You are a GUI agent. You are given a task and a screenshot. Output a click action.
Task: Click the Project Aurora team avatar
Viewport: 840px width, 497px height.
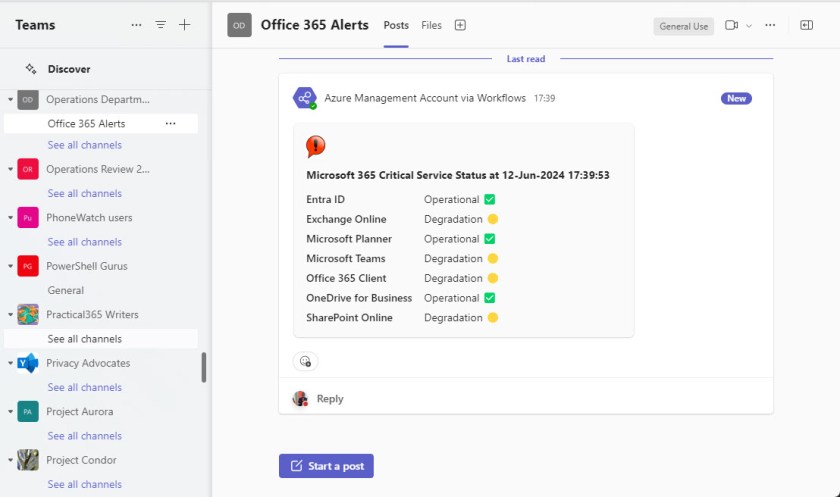pos(28,412)
